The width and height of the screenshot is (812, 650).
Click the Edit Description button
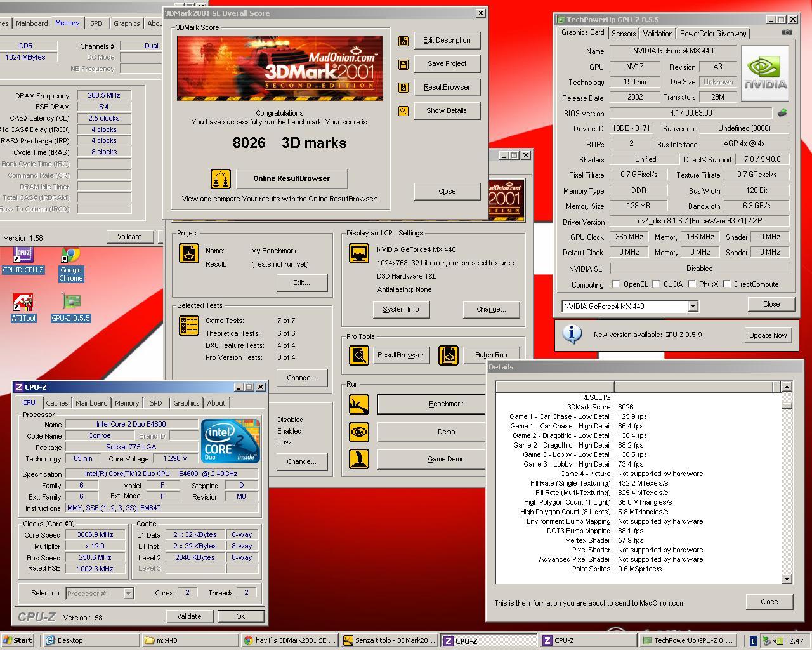(447, 41)
